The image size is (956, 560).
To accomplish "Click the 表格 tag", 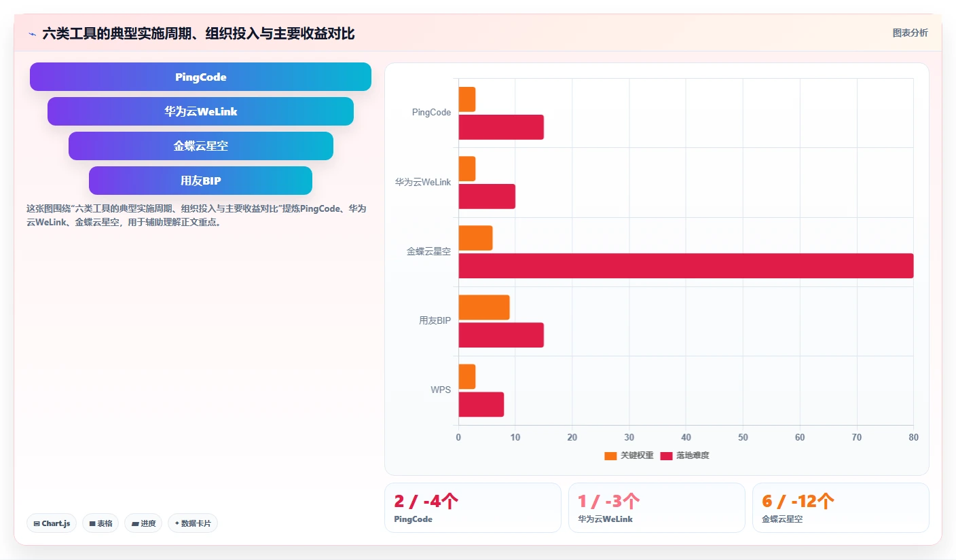I will 100,523.
